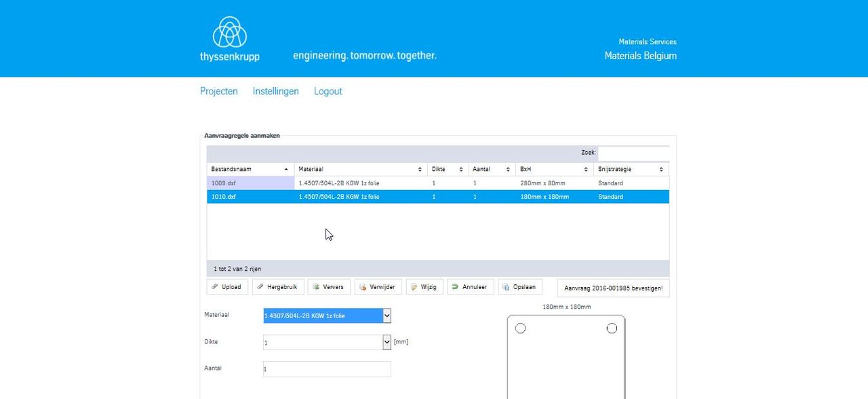Refresh the list with Ververs
The image size is (868, 399).
pyautogui.click(x=329, y=287)
